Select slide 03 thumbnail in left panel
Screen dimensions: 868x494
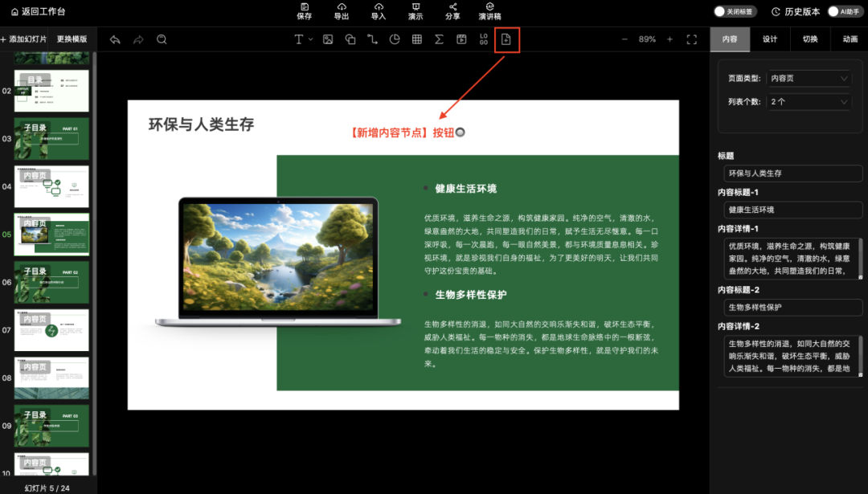click(51, 138)
